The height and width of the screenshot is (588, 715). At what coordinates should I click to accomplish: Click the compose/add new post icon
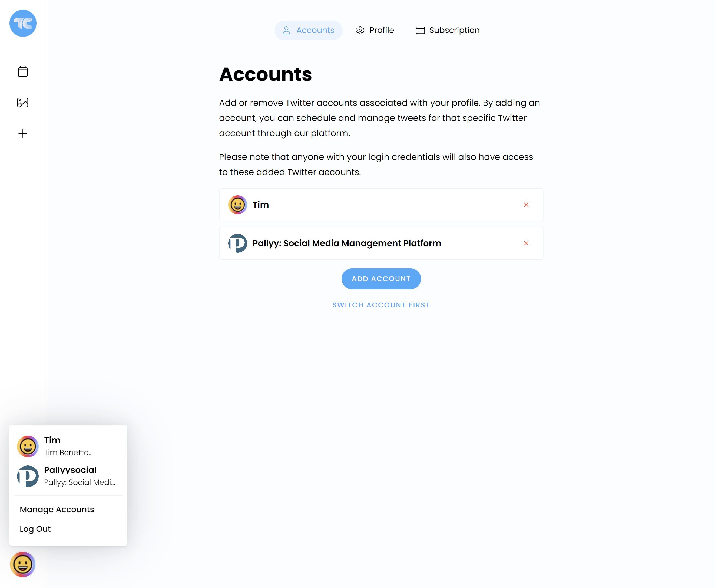coord(22,134)
